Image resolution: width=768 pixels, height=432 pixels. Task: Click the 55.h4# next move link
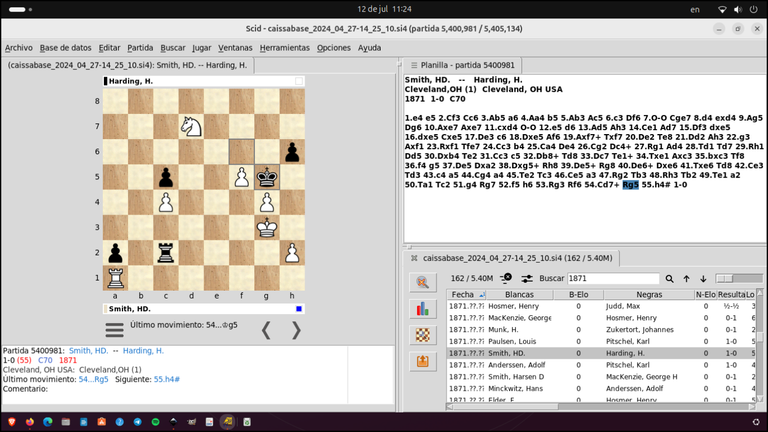pyautogui.click(x=167, y=379)
